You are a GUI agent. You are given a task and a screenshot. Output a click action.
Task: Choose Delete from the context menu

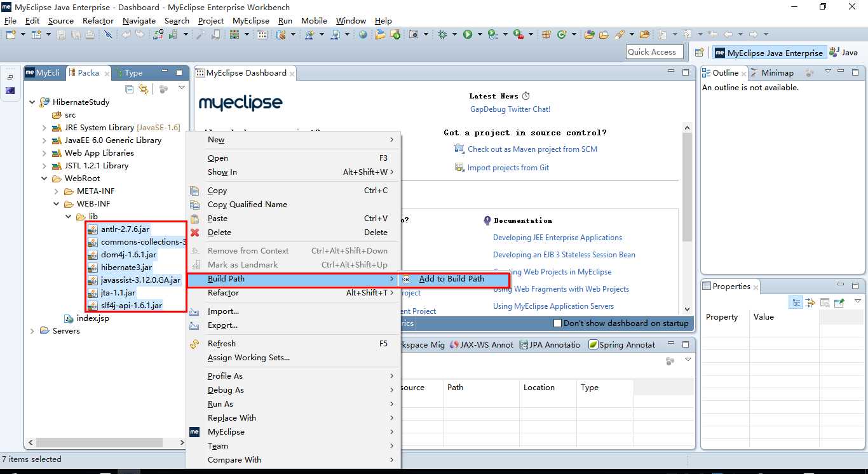coord(294,233)
